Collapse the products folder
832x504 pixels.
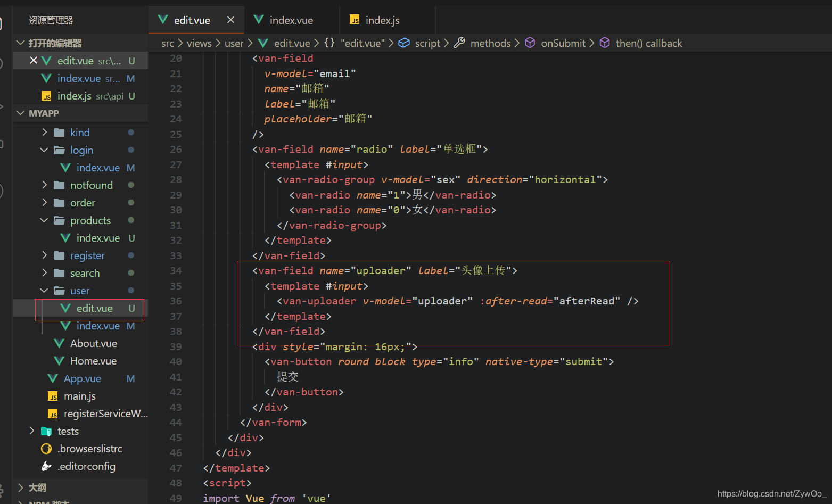(44, 220)
